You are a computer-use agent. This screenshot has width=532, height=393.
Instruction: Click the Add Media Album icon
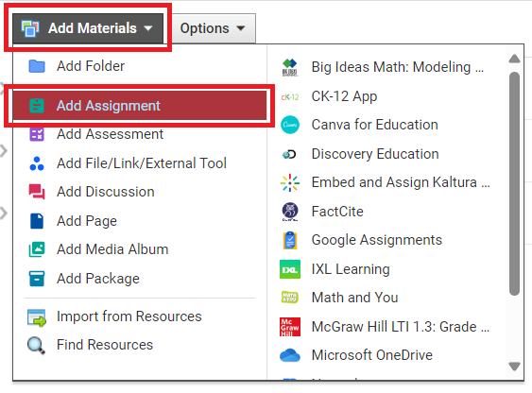37,249
